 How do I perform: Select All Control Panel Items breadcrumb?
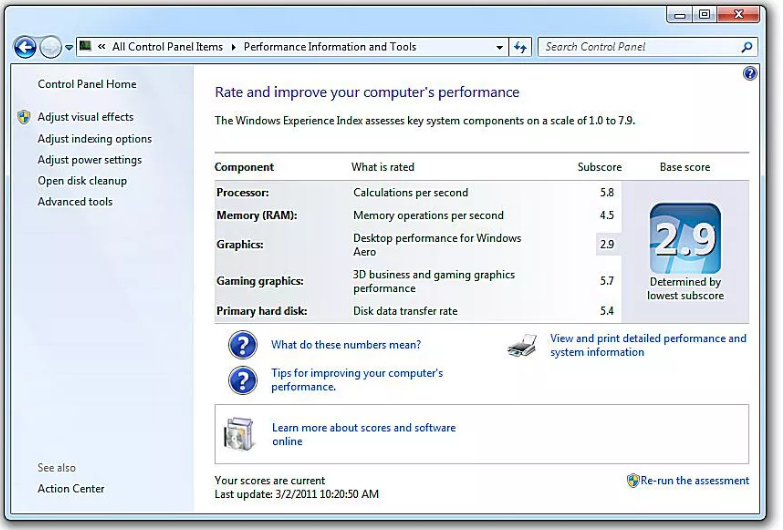tap(167, 47)
